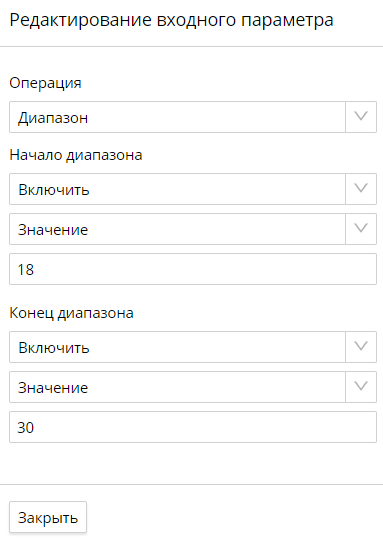
Task: Click the Начало диапазона label
Action: (76, 155)
